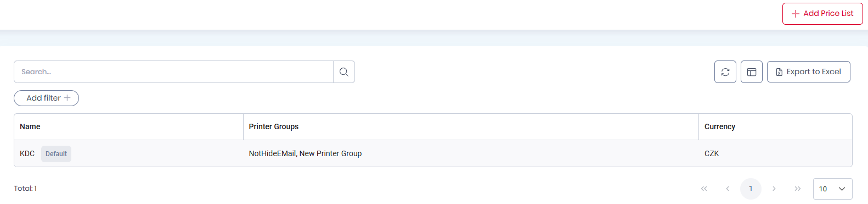Sort by the Name column header
868x204 pixels.
tap(30, 126)
